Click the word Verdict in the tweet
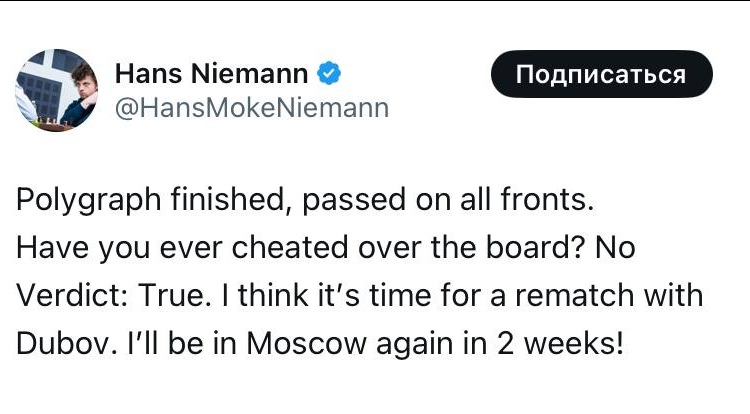The image size is (750, 414). click(67, 295)
